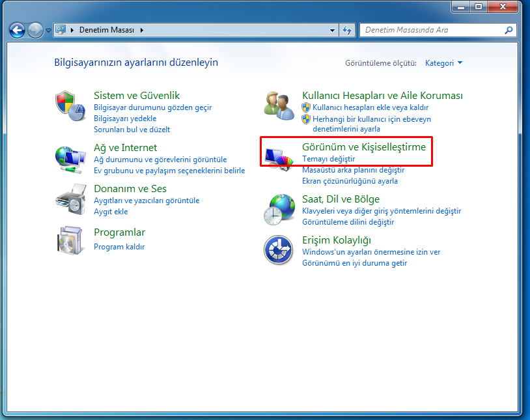Open the Sistem ve Güvenlik shield icon

click(x=70, y=106)
